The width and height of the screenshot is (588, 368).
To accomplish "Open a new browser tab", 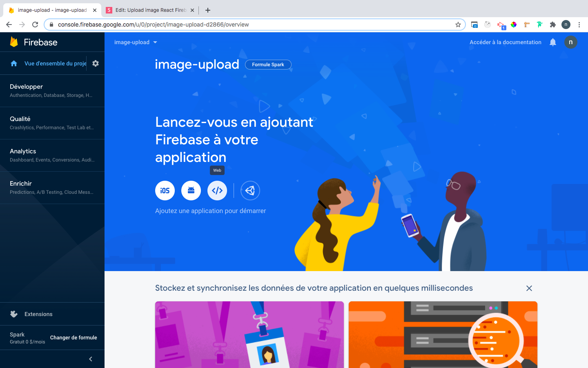I will click(x=208, y=10).
